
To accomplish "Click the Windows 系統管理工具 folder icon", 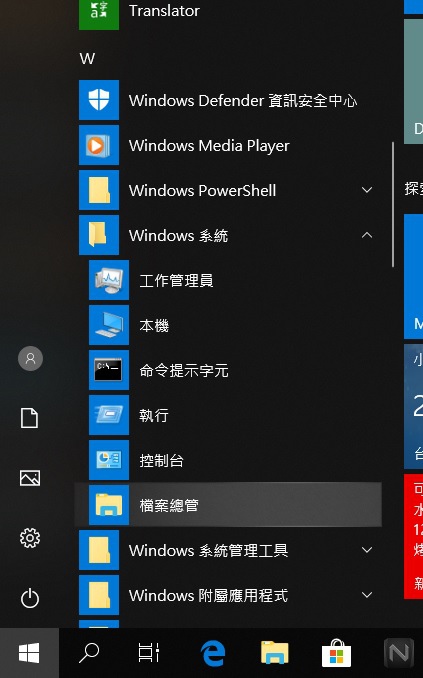I will 99,550.
